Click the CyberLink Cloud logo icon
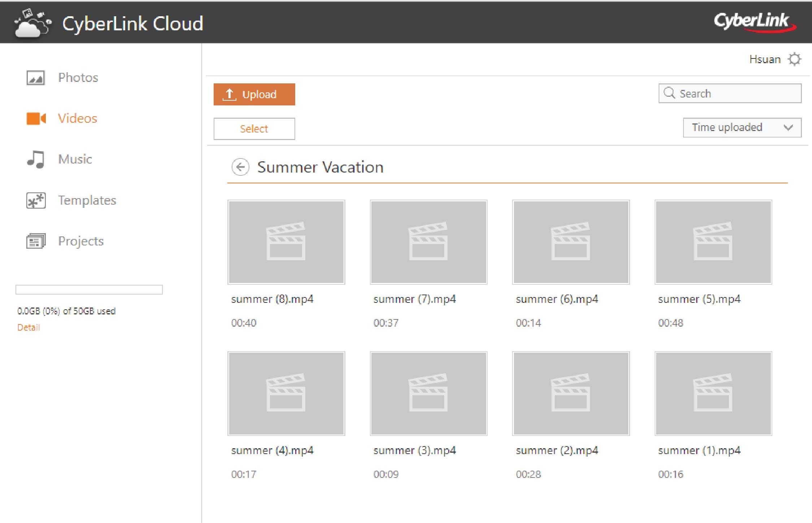 click(x=33, y=23)
